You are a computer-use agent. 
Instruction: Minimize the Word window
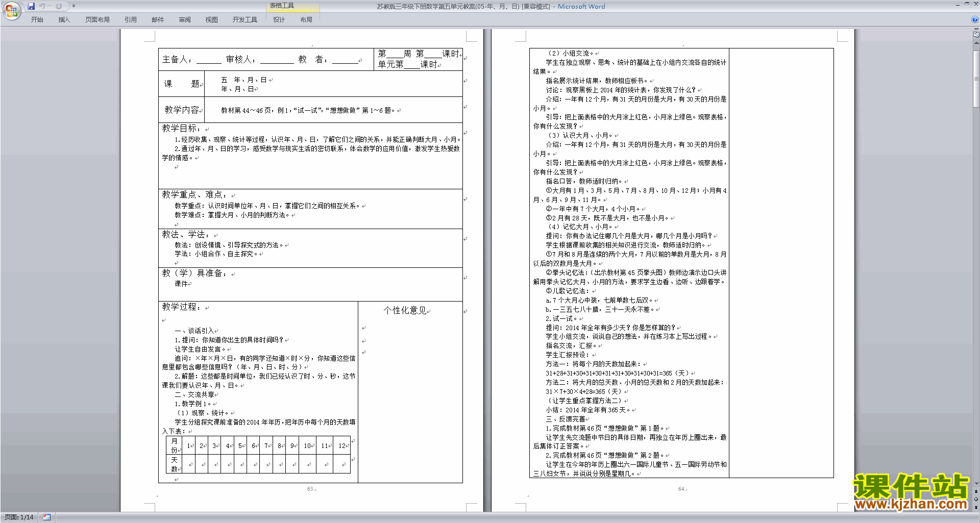coord(958,5)
